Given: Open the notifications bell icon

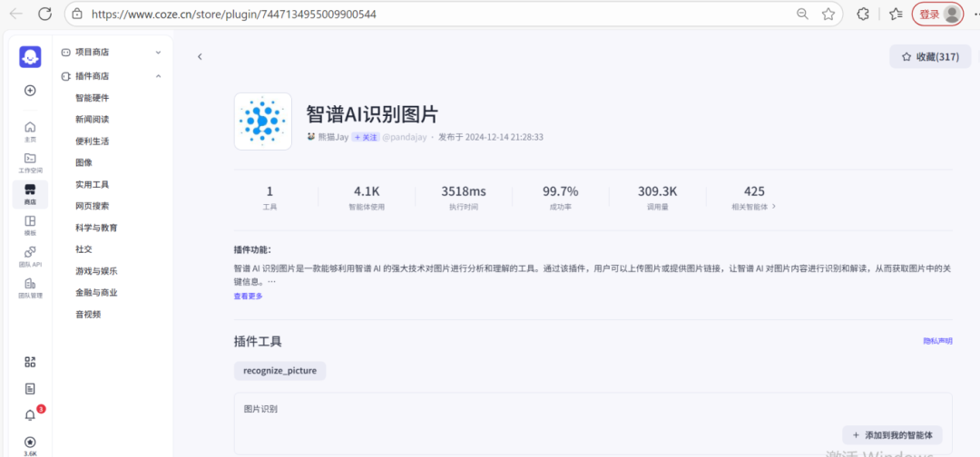Looking at the screenshot, I should pyautogui.click(x=30, y=415).
